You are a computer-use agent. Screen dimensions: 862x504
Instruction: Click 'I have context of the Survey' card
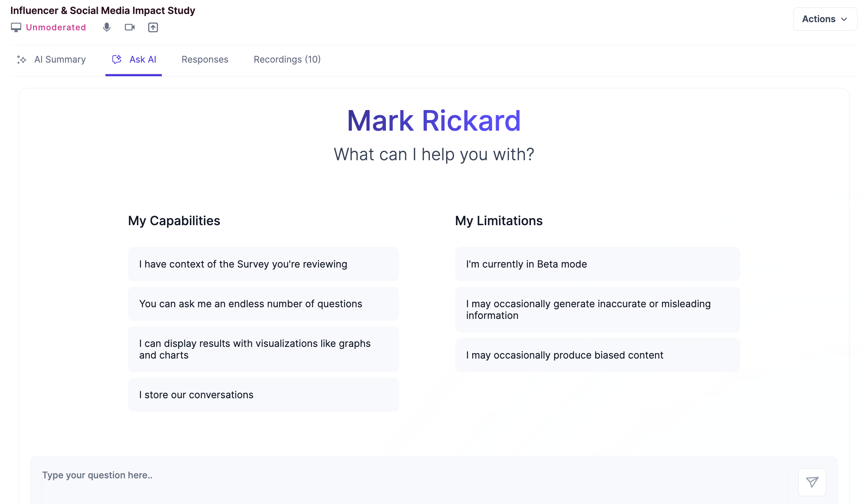[x=263, y=264]
